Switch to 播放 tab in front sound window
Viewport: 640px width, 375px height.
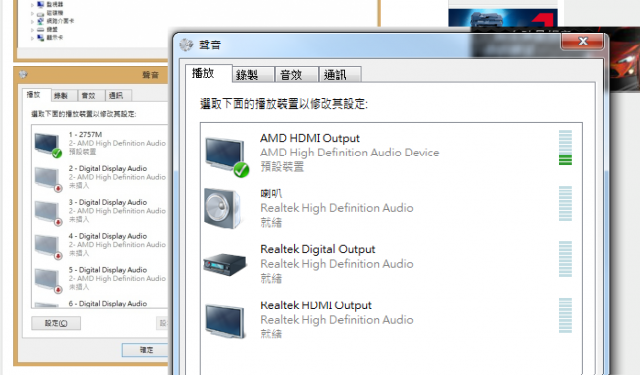coord(209,73)
